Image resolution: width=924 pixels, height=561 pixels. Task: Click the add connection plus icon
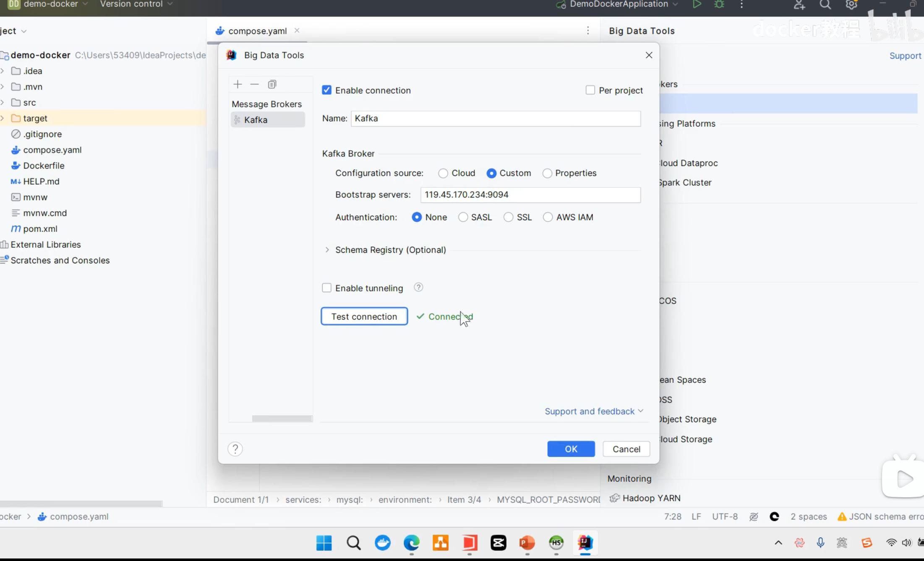238,84
